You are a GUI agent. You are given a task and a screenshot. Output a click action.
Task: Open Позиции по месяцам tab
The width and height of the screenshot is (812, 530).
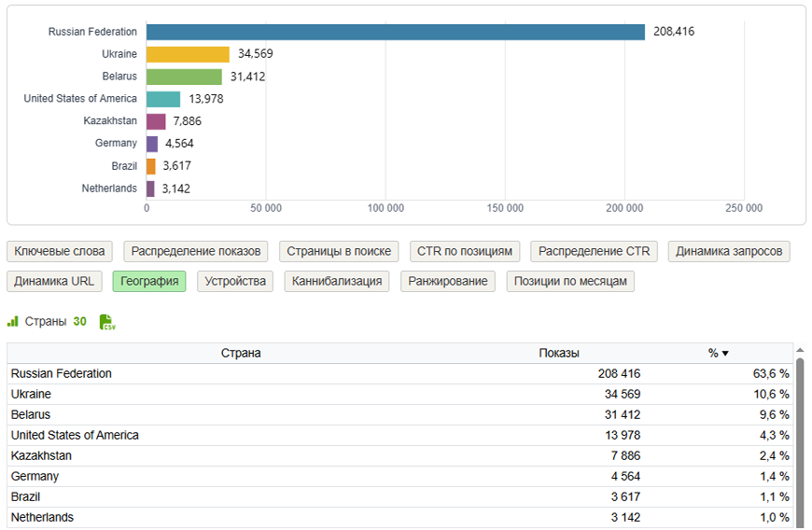point(570,281)
